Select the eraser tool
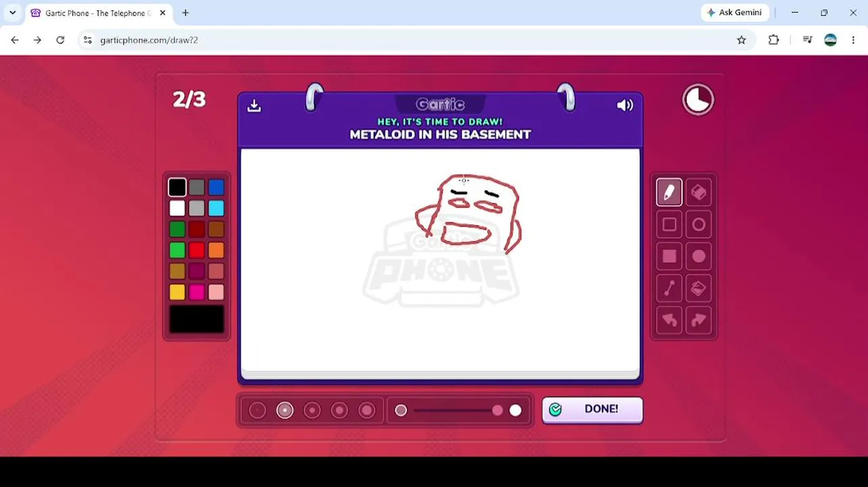 pyautogui.click(x=699, y=193)
